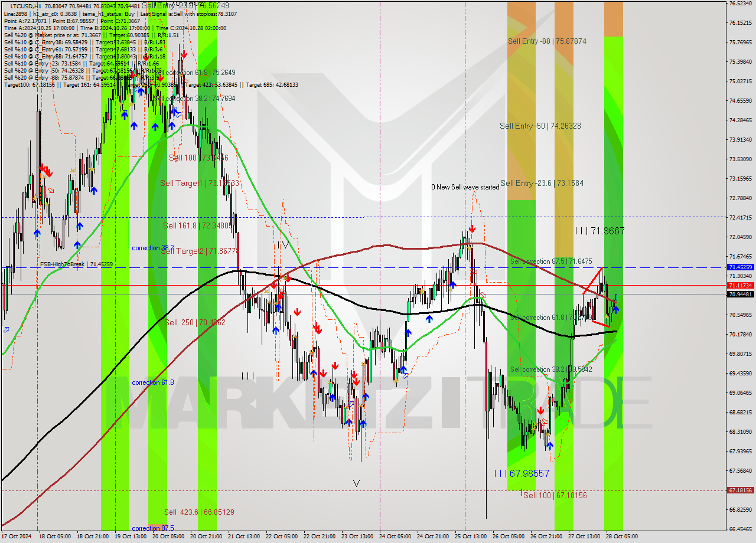The height and width of the screenshot is (543, 756).
Task: Select blue 'correction 61.8' label
Action: [153, 382]
